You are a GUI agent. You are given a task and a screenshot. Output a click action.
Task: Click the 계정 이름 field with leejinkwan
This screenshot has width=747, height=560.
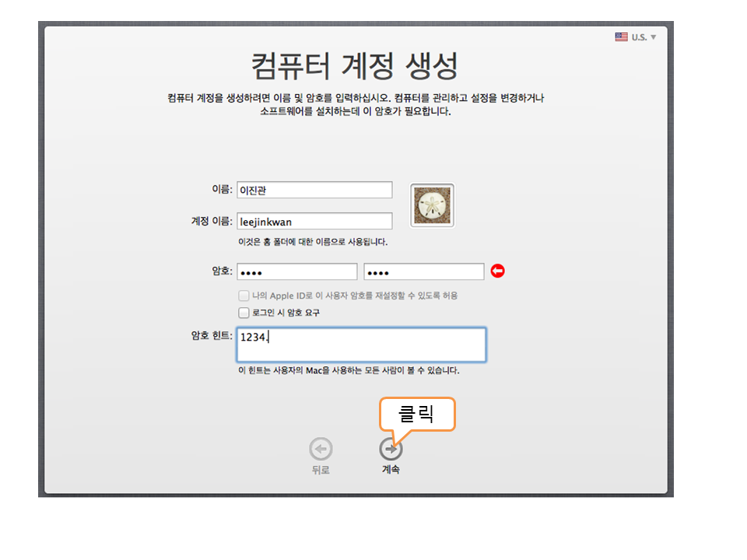pyautogui.click(x=314, y=222)
